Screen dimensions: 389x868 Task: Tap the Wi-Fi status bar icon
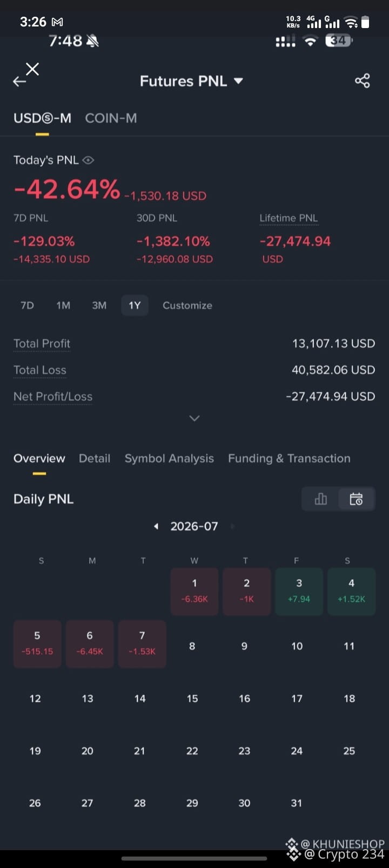(x=351, y=23)
